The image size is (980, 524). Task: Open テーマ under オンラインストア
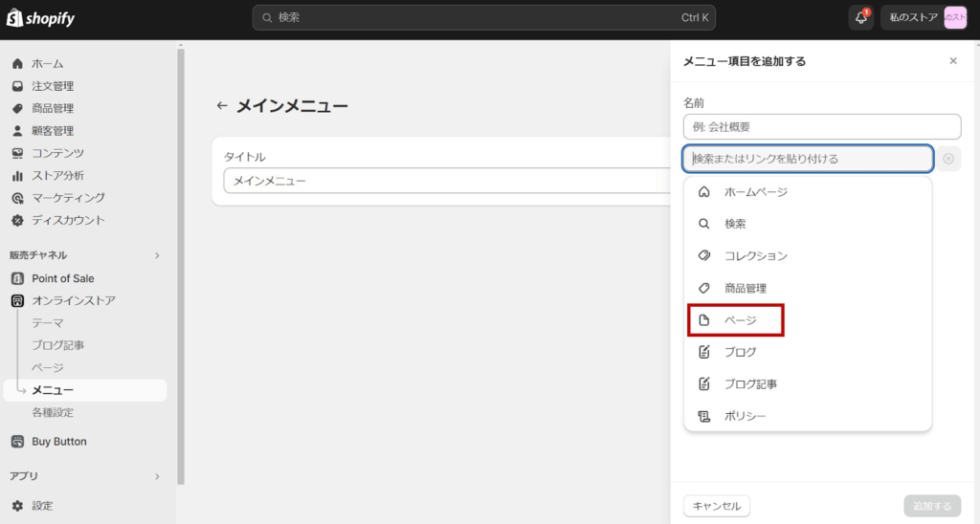pos(48,323)
